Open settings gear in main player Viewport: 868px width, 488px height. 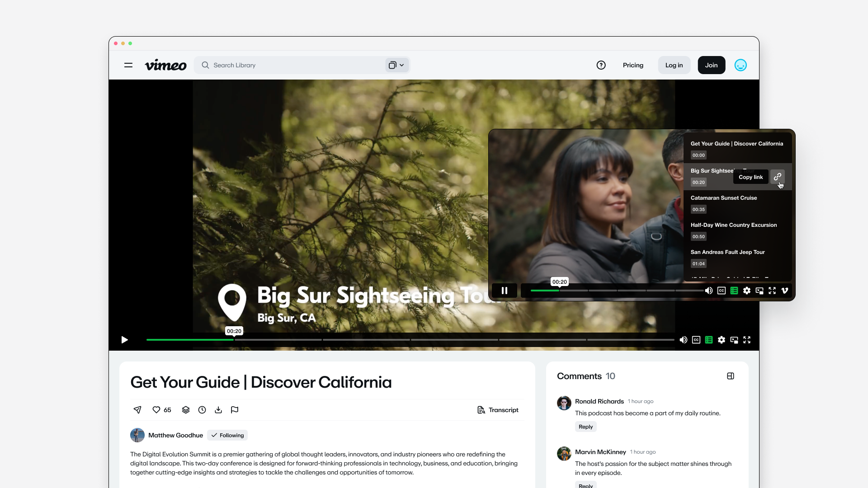[722, 340]
